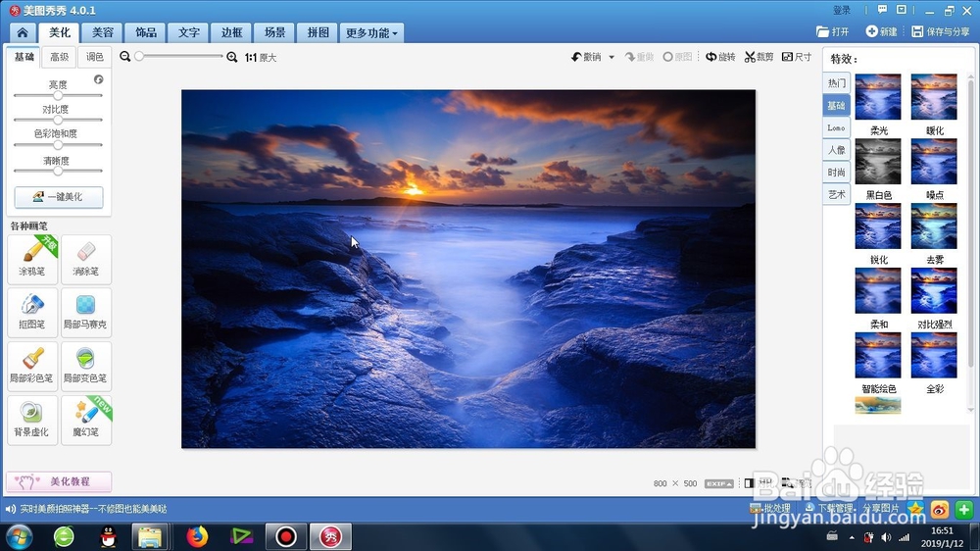Image resolution: width=980 pixels, height=551 pixels.
Task: Open the 魔幻笔 magic pen tool
Action: coord(86,420)
